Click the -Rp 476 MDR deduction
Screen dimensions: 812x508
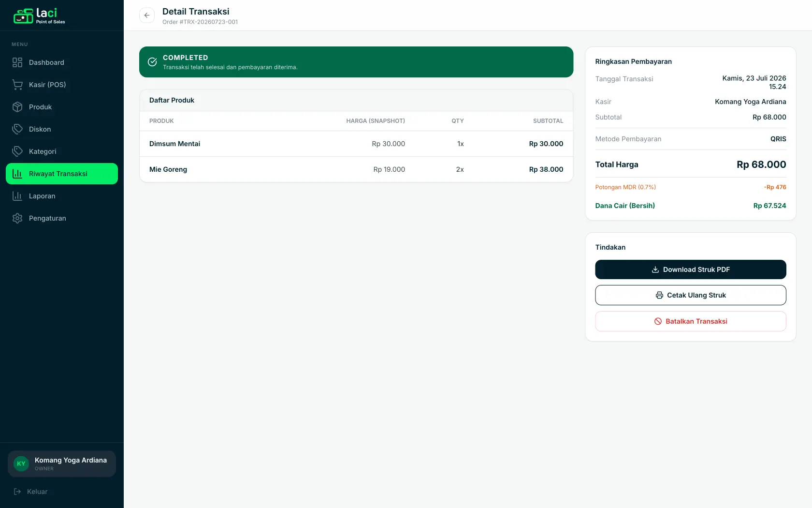coord(775,187)
